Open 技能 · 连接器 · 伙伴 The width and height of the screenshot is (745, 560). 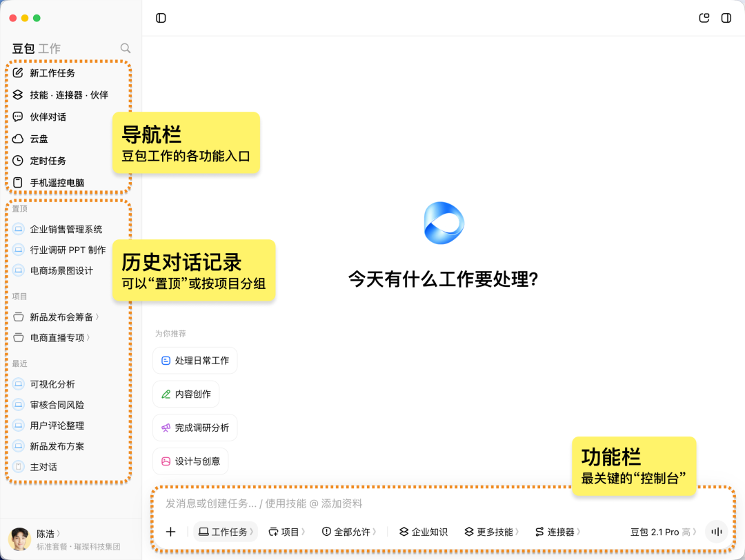click(x=69, y=95)
